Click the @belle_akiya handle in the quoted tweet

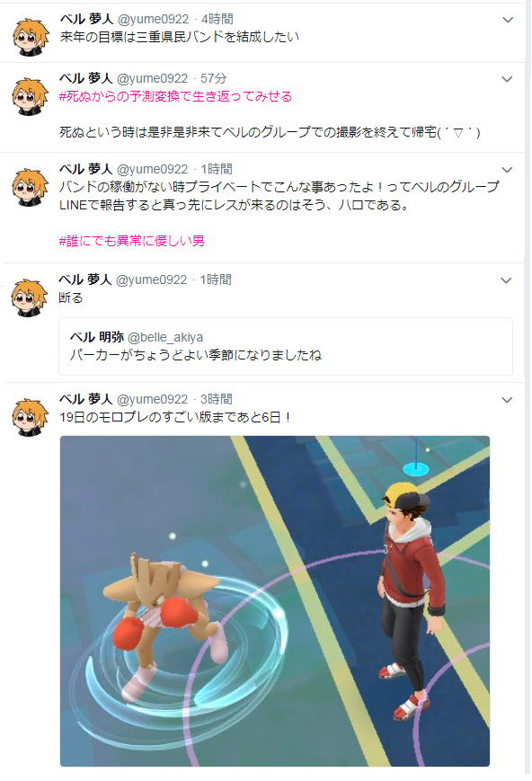(x=165, y=337)
